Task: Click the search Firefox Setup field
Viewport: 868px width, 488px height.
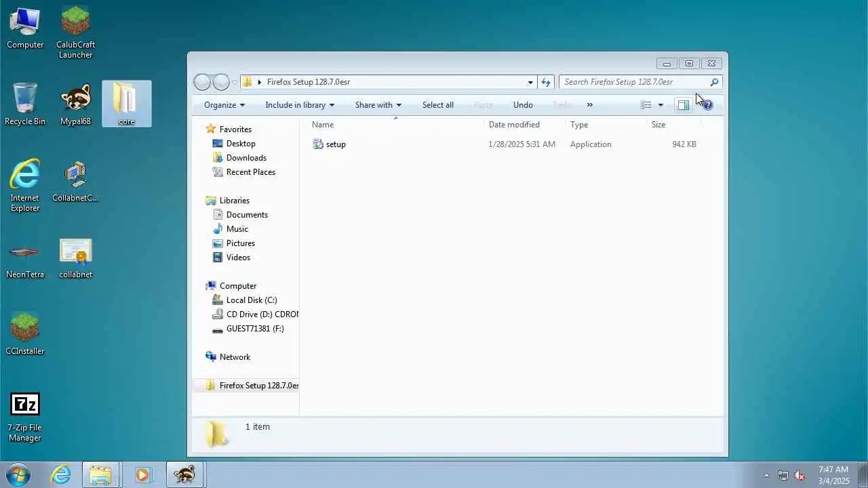Action: coord(634,82)
